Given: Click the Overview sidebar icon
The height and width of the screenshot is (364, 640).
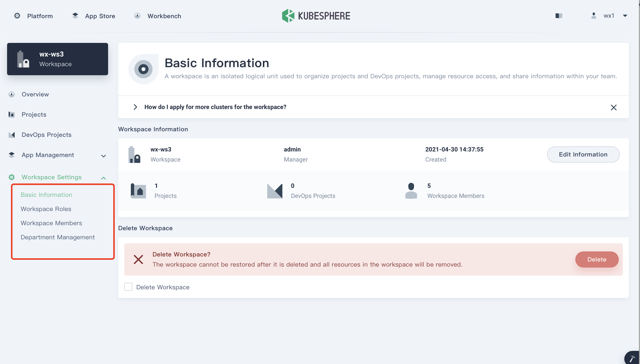Looking at the screenshot, I should tap(12, 94).
